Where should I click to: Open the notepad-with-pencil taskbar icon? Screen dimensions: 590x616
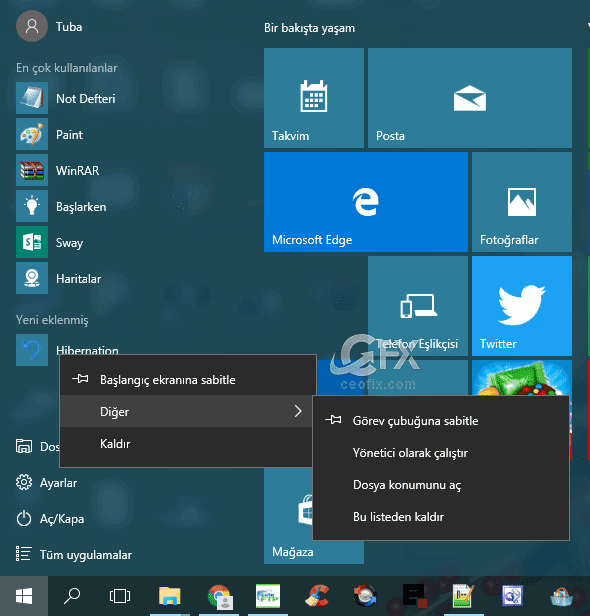tap(464, 596)
